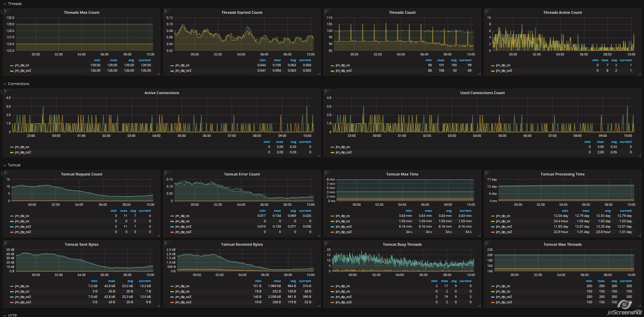644x317 pixels.
Task: Hide jm_dp_oz series in Threads Started Count legend
Action: (182, 65)
